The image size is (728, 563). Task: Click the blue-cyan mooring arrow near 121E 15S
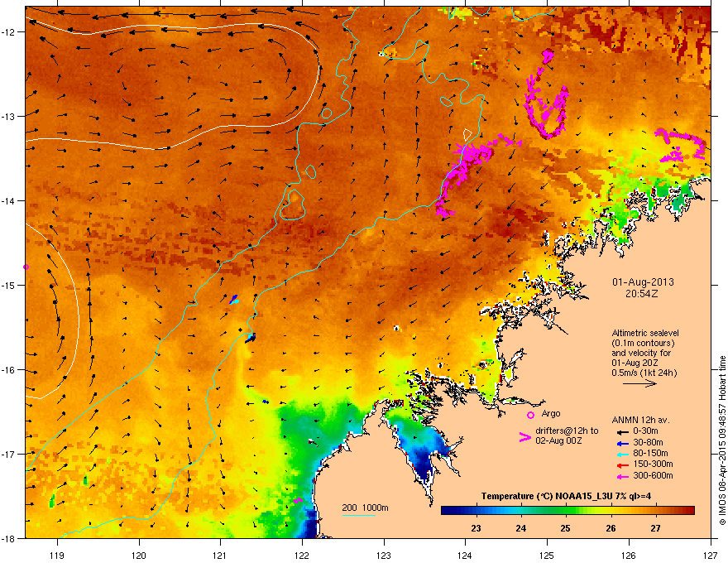pos(234,300)
